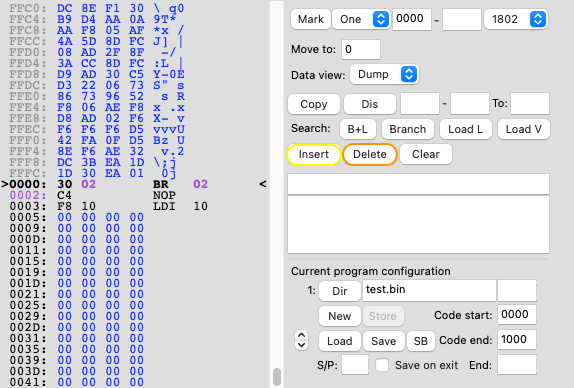Click the Load L search button
This screenshot has height=388, width=574.
pyautogui.click(x=466, y=129)
